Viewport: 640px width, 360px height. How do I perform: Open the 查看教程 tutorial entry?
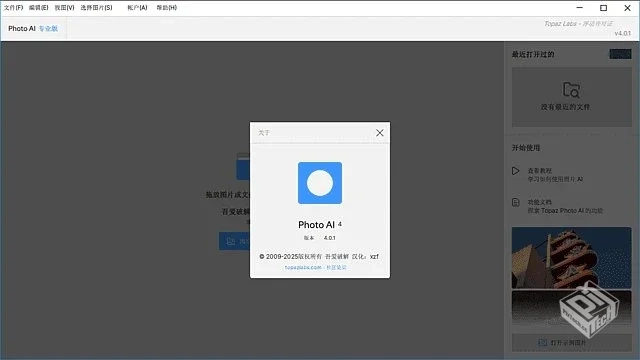point(555,175)
